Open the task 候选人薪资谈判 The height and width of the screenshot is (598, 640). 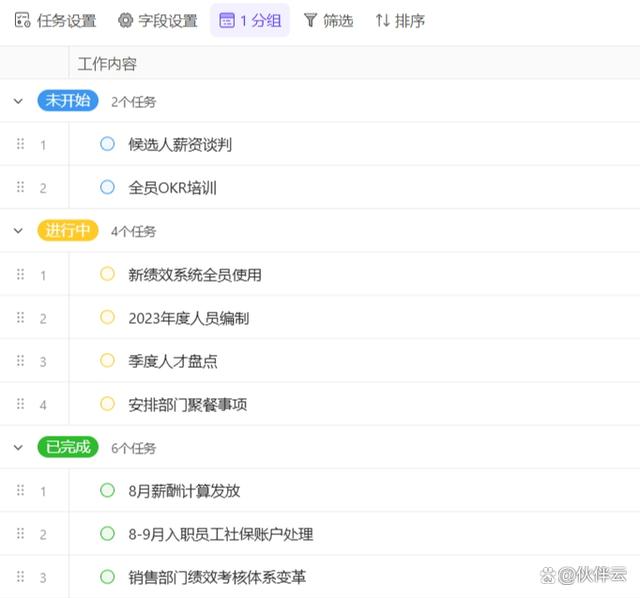coord(180,144)
